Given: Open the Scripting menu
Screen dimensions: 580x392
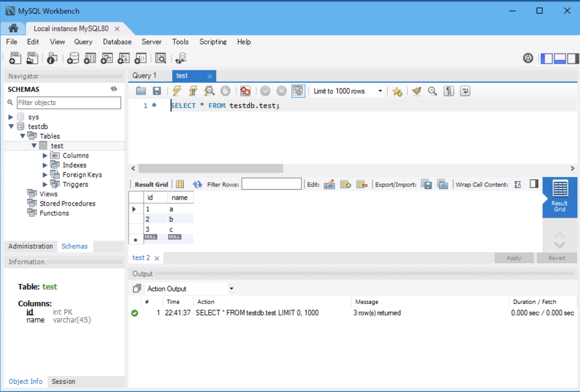Looking at the screenshot, I should (x=213, y=42).
